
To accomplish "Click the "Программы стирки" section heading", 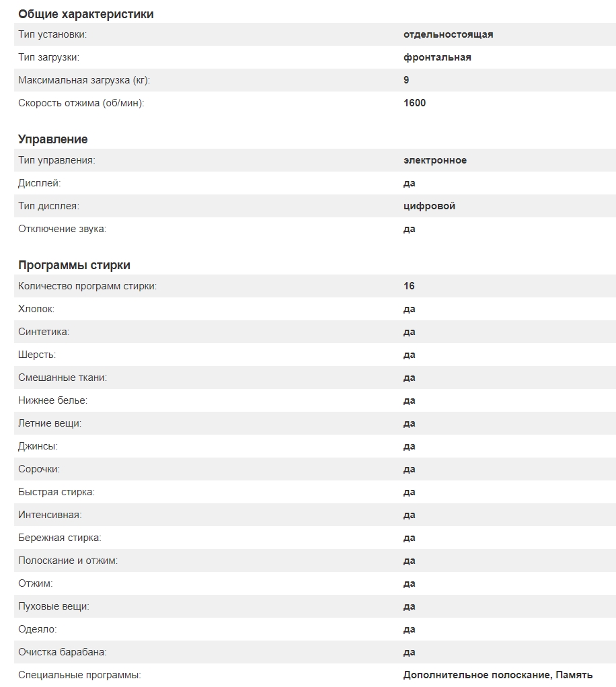I will click(74, 265).
